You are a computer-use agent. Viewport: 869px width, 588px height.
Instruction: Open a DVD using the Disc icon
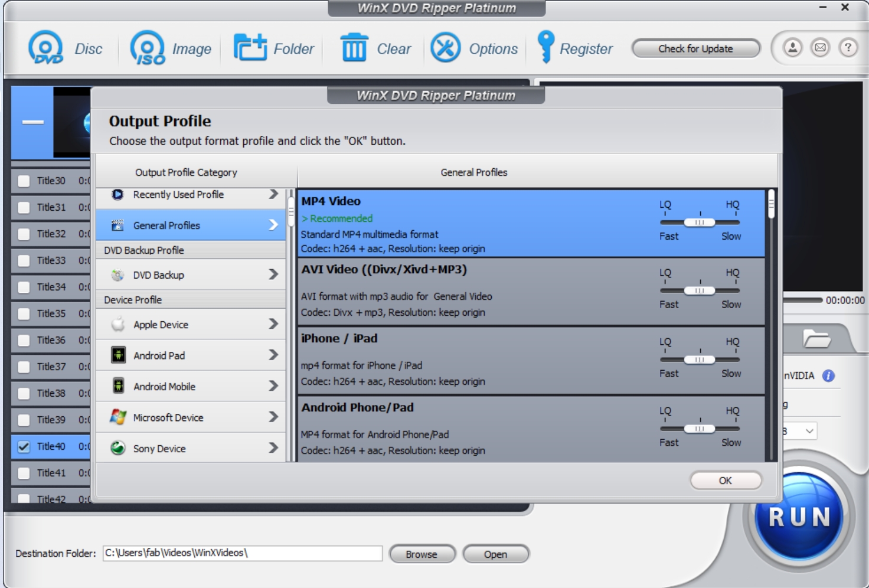coord(46,48)
